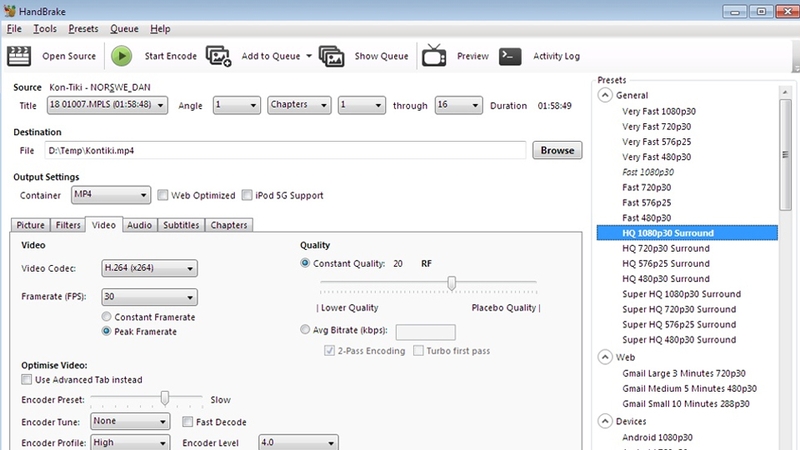Click the Constant Quality RF slider handle
Viewport: 800px width, 450px height.
pos(452,283)
